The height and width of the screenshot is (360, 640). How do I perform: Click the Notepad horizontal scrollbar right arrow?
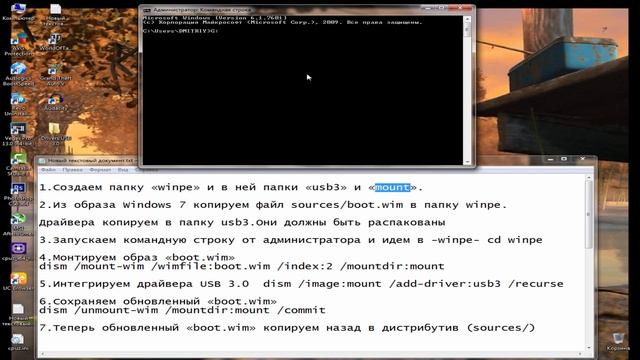[581, 354]
